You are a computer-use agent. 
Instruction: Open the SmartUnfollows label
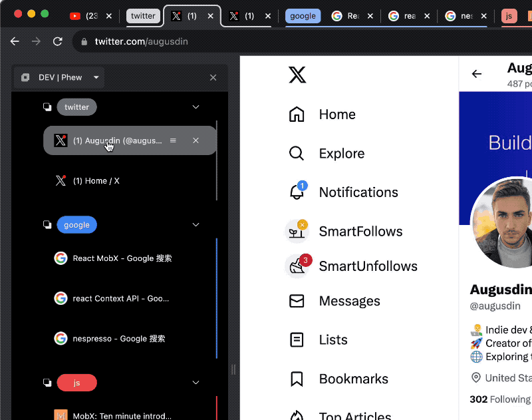(x=368, y=266)
